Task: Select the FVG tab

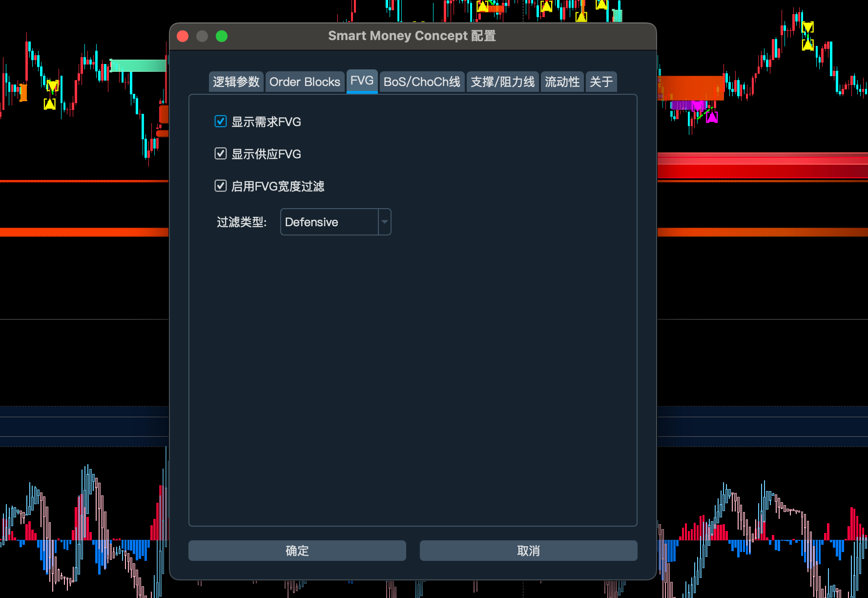Action: click(362, 82)
